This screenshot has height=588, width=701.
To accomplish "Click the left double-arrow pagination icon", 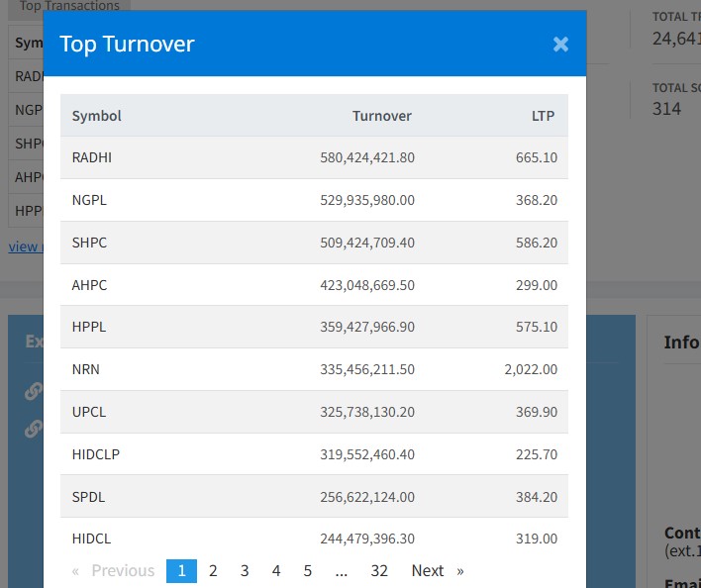I will click(x=76, y=571).
